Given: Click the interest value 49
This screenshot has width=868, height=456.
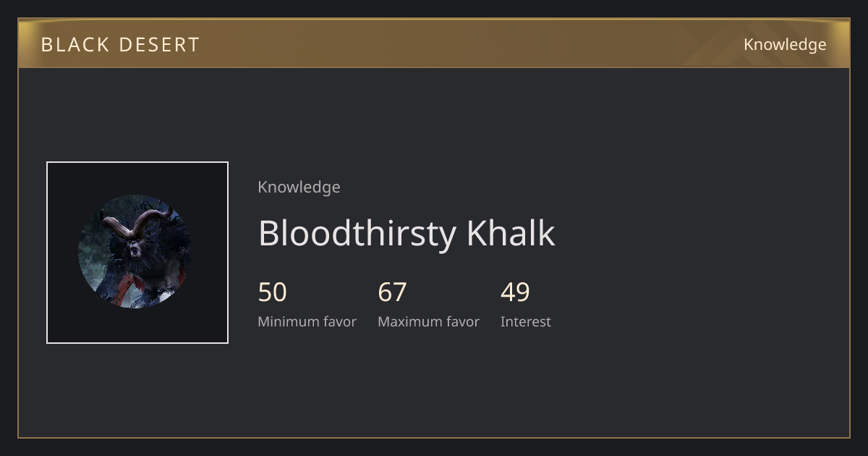Looking at the screenshot, I should point(516,292).
